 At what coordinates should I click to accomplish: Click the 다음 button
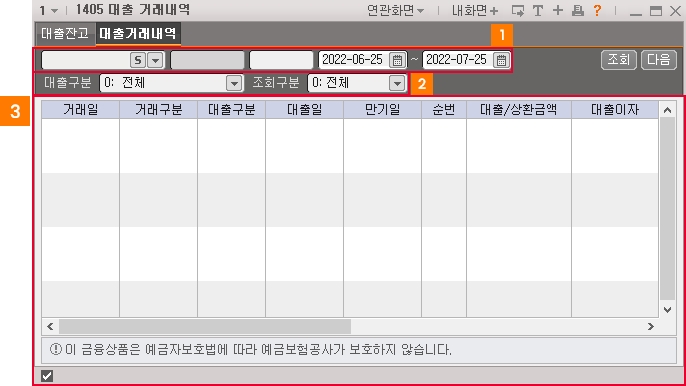click(659, 60)
